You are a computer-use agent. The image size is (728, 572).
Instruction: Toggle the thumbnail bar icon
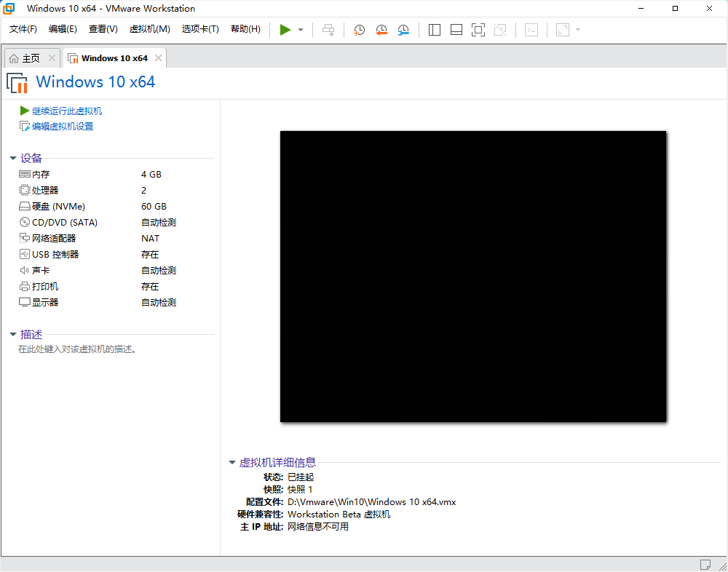pos(456,30)
